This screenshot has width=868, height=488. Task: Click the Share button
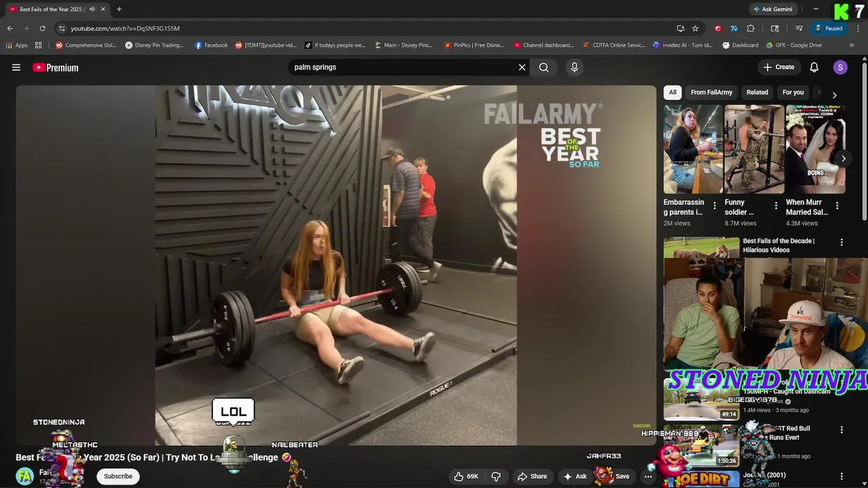[532, 476]
